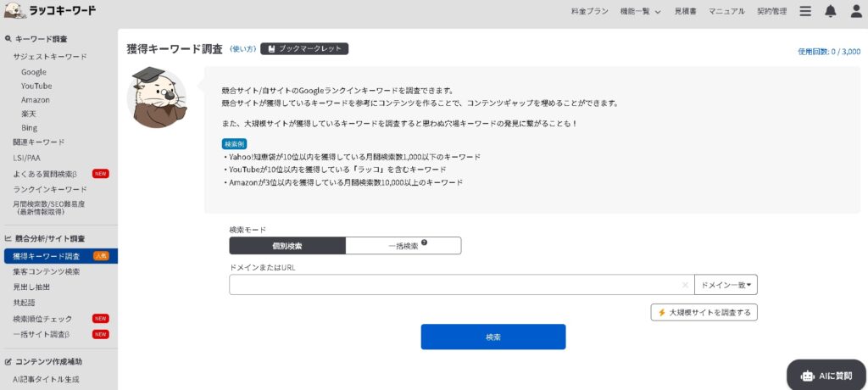Open 集客コンテンツ検索 in sidebar
This screenshot has width=868, height=390.
[46, 272]
